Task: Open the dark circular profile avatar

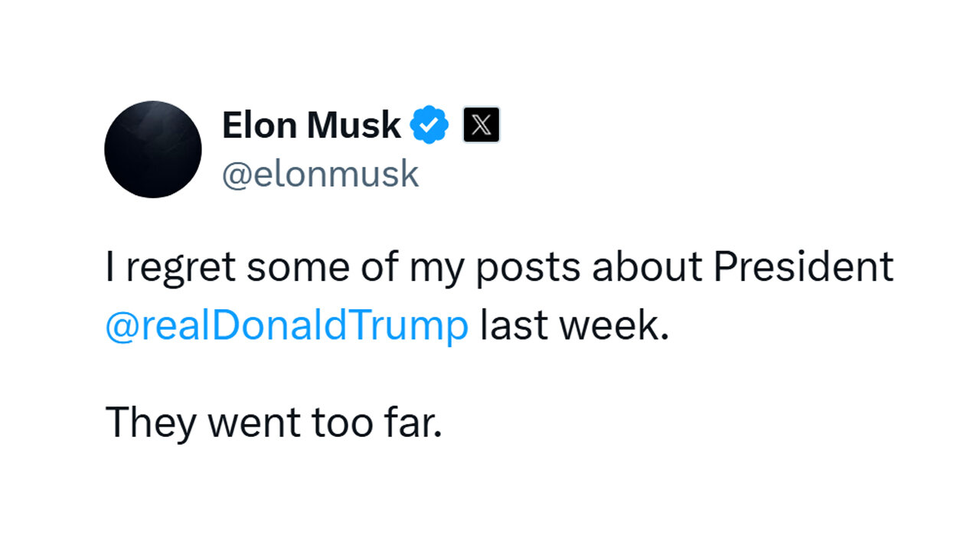Action: click(x=153, y=149)
